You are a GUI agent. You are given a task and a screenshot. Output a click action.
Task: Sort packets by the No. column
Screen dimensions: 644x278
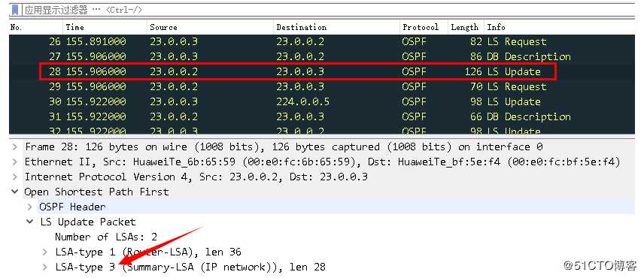(x=36, y=28)
